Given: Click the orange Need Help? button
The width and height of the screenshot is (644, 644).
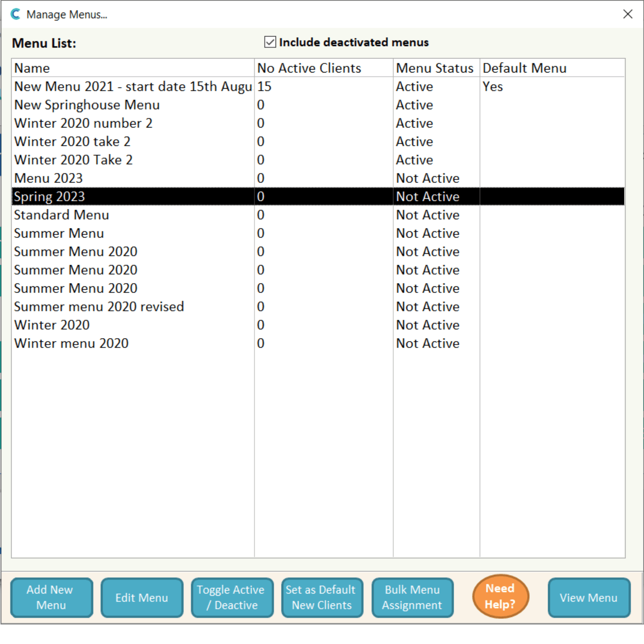Looking at the screenshot, I should 500,596.
